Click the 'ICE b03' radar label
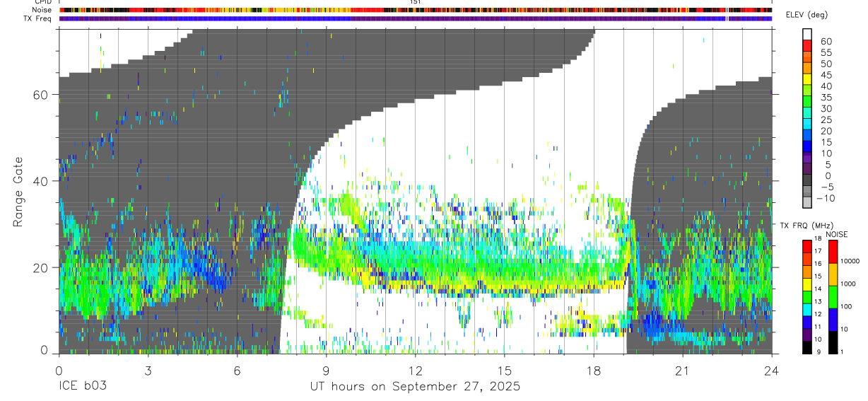Screen dimensions: 868x401 coord(83,387)
